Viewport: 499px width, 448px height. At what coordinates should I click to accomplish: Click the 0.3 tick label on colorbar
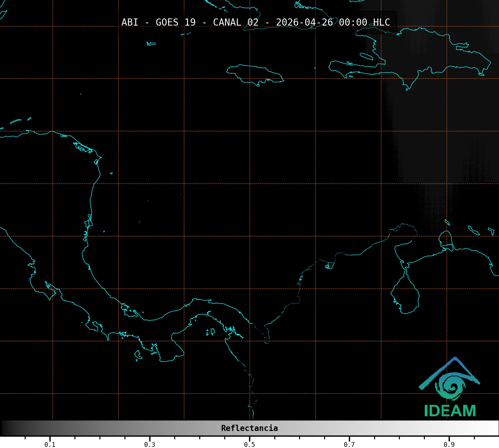[x=150, y=445]
